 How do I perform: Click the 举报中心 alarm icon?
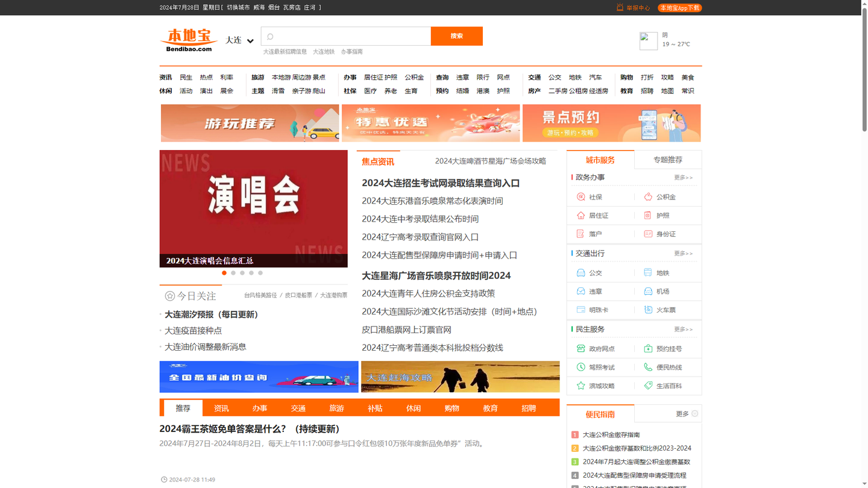pyautogui.click(x=620, y=7)
